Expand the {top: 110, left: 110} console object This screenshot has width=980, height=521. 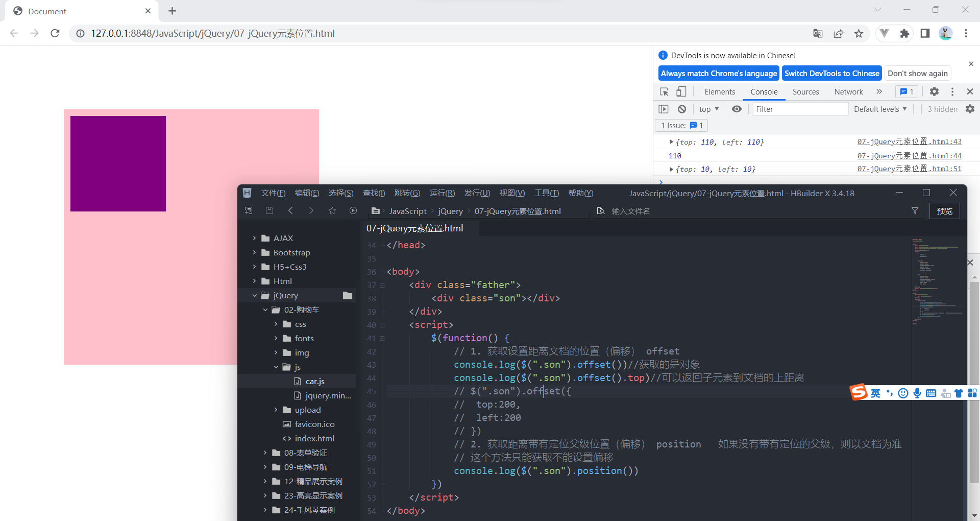pyautogui.click(x=671, y=142)
